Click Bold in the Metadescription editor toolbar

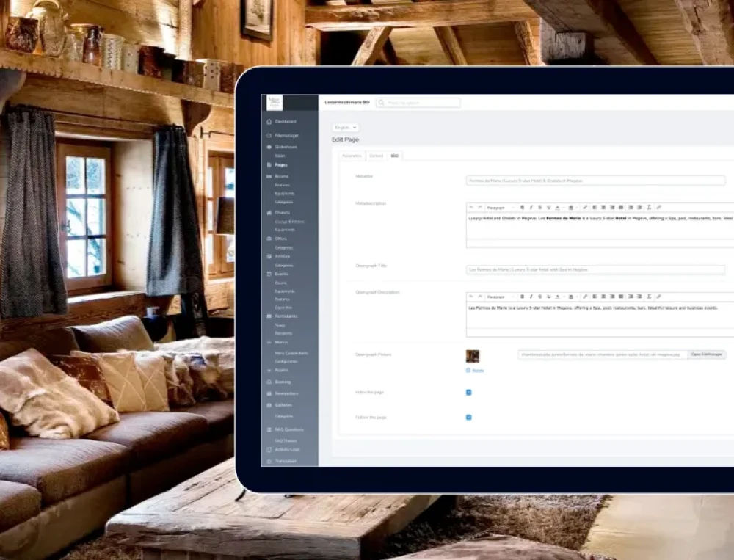point(522,208)
